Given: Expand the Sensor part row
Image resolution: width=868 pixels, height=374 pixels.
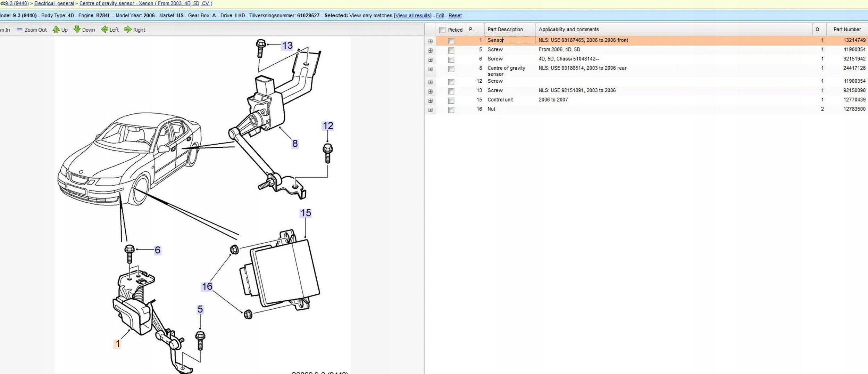Looking at the screenshot, I should point(430,41).
